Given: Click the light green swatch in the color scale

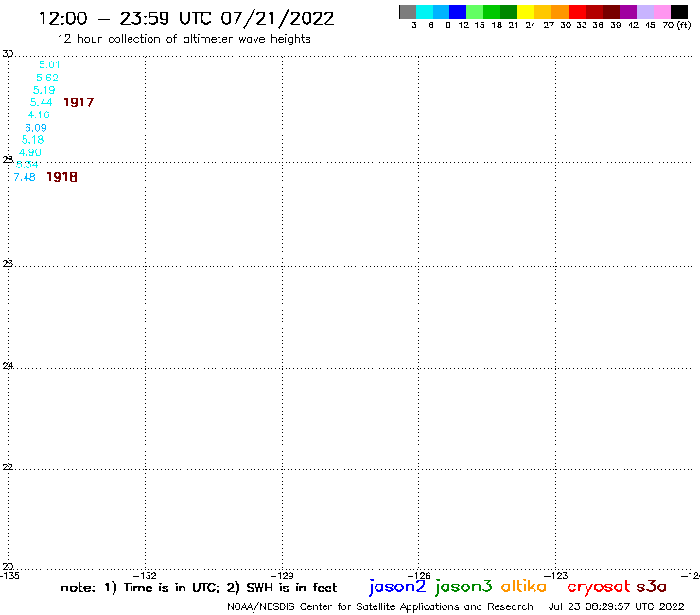Looking at the screenshot, I should coord(475,11).
